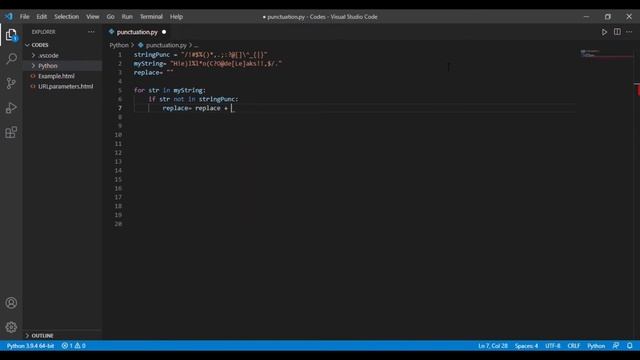Open the View menu

[93, 17]
